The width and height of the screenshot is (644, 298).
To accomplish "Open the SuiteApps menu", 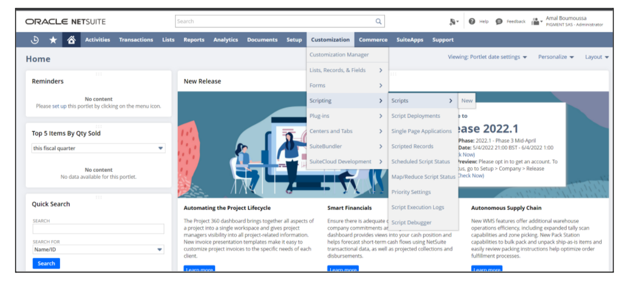I will pyautogui.click(x=410, y=40).
